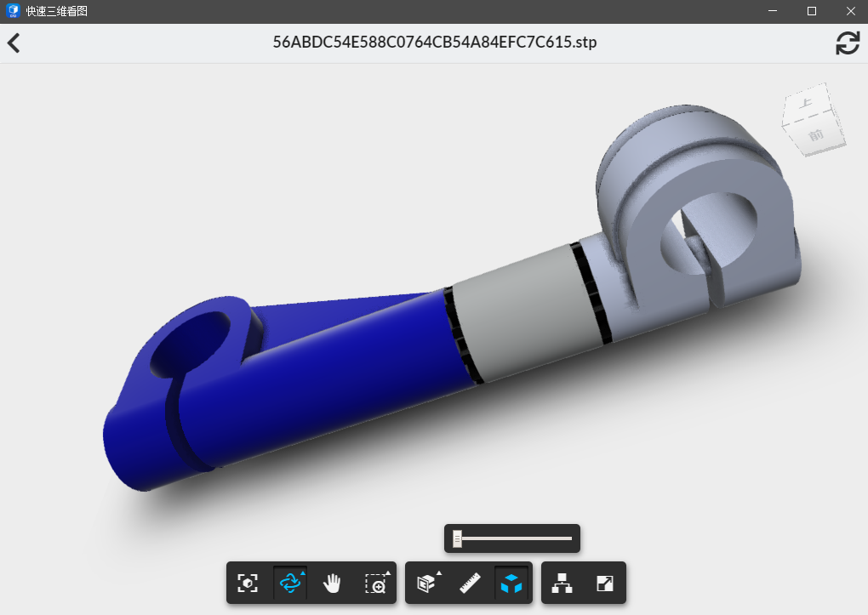Image resolution: width=868 pixels, height=615 pixels.
Task: Click the 上 face of the navigation cube
Action: pos(804,102)
